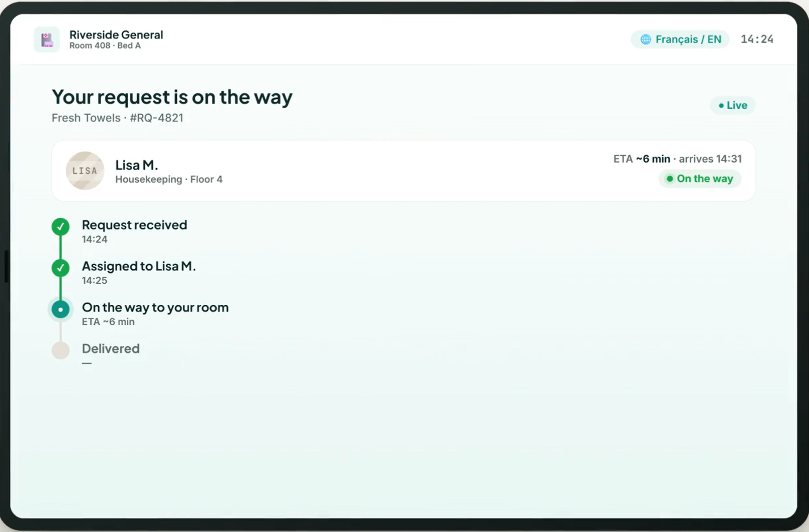Click green checkmark beside Assigned to Lisa M.

(x=61, y=268)
